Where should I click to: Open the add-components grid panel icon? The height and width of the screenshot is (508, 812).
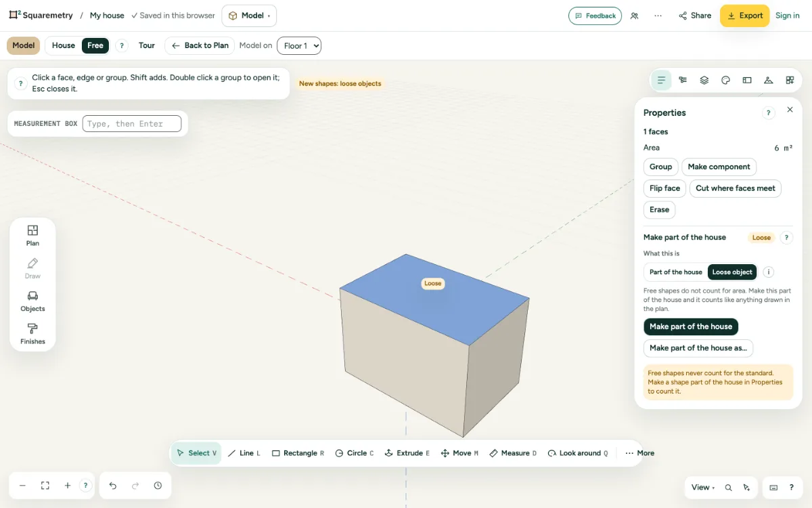[790, 80]
